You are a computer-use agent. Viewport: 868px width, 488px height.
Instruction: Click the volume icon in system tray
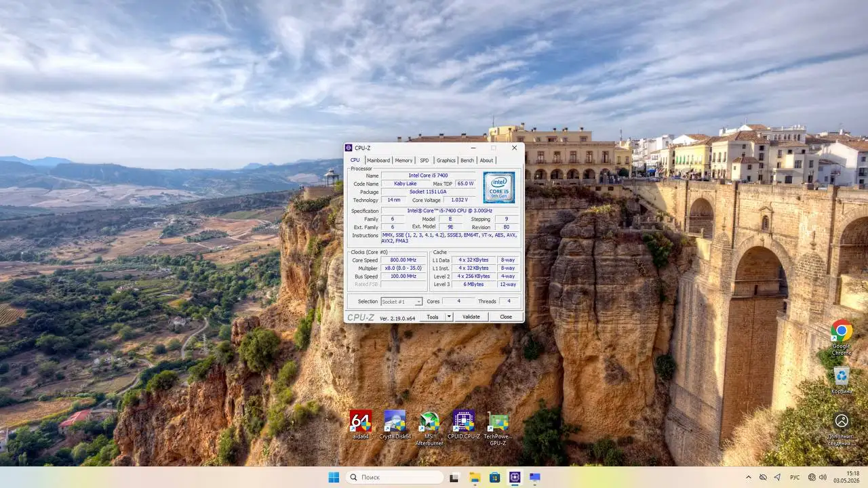point(823,477)
